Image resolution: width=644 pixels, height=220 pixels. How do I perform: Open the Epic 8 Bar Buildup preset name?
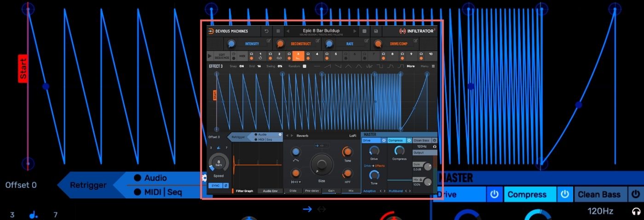pos(321,31)
